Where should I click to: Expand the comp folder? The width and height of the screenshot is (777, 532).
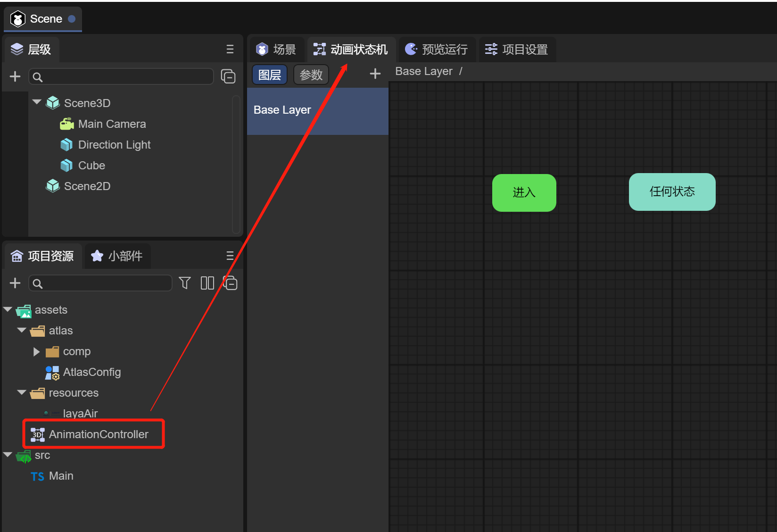coord(36,352)
